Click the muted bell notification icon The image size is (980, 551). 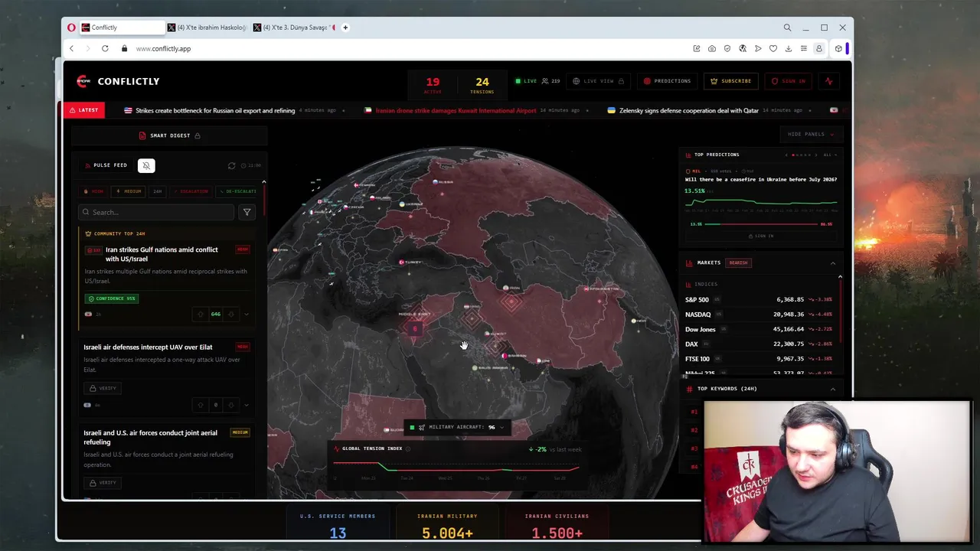[146, 165]
